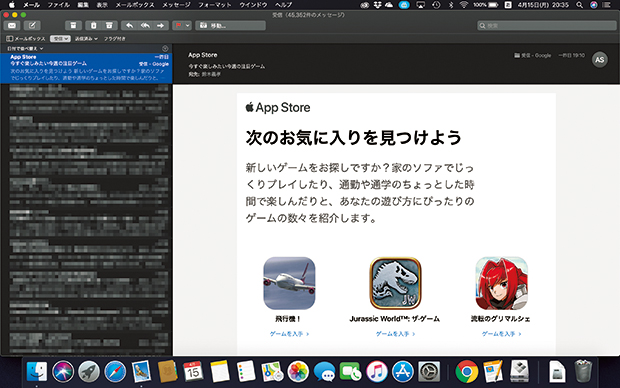Select the App Store email in list
The image size is (620, 388).
[x=87, y=68]
